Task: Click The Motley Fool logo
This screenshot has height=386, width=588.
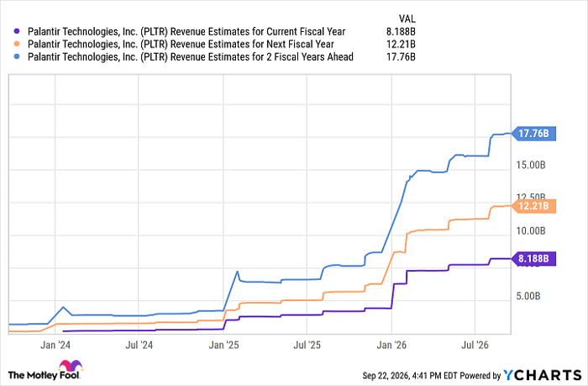Action: 45,371
